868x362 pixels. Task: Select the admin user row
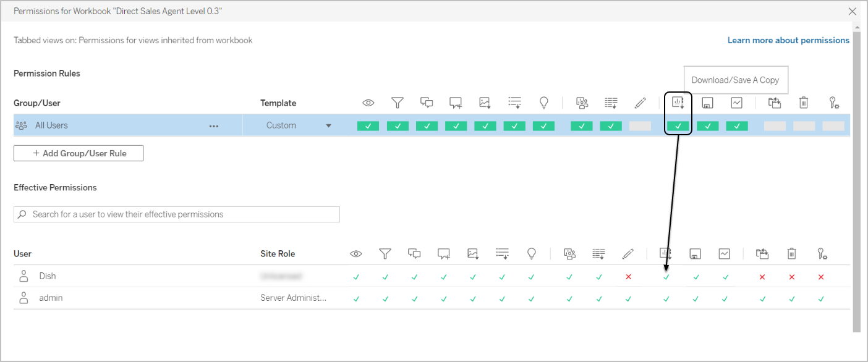point(51,298)
